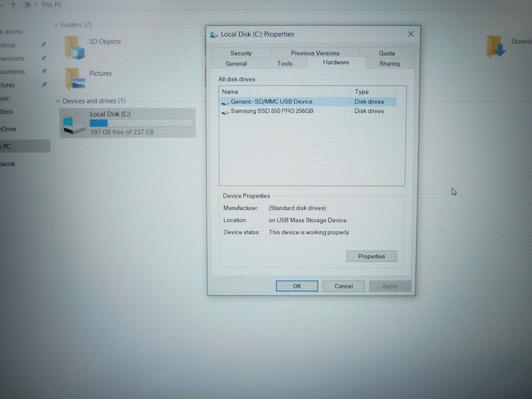
Task: Click the device Properties button
Action: pos(371,256)
